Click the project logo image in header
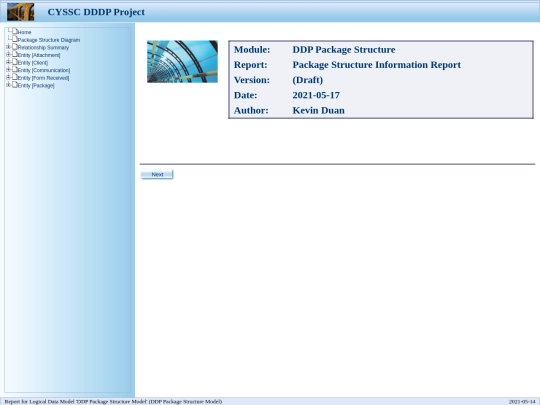This screenshot has height=405, width=540. pos(21,12)
